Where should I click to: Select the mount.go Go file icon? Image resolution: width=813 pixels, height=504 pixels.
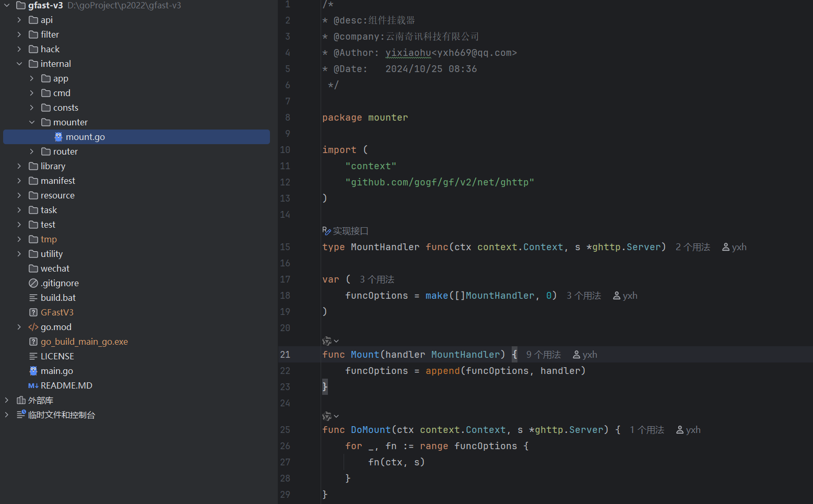tap(58, 137)
